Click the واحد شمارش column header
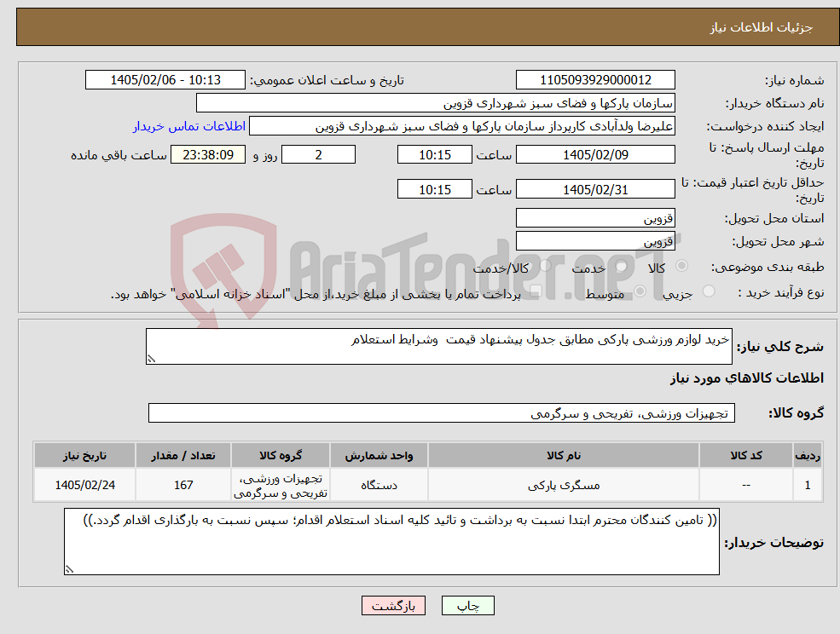This screenshot has width=840, height=634. pos(379,456)
